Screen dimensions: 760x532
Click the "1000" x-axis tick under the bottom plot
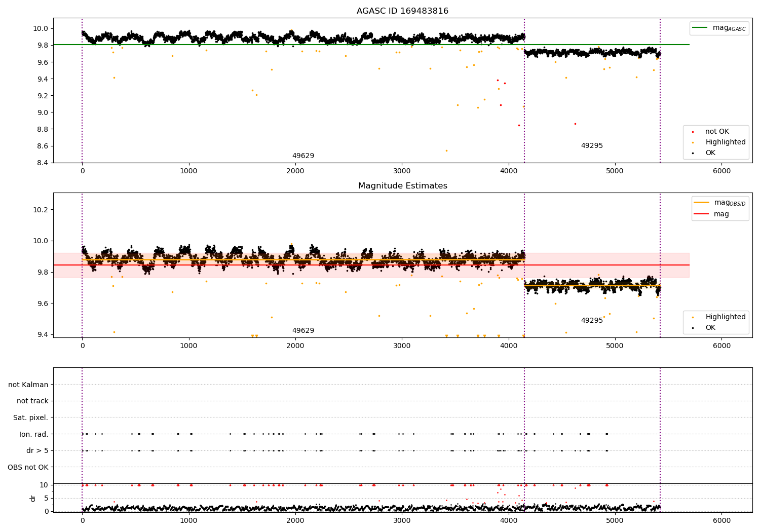[x=188, y=521]
